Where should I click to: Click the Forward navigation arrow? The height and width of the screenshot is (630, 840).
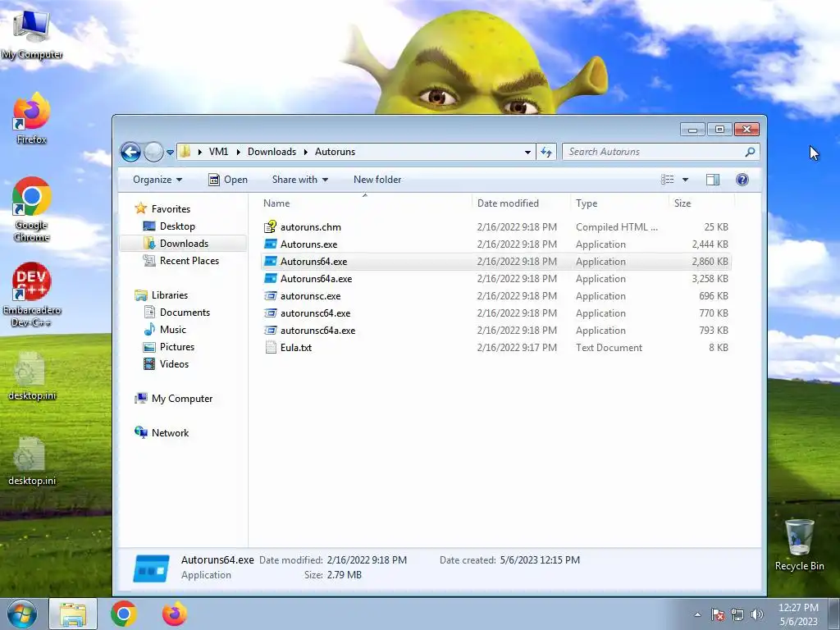pyautogui.click(x=153, y=152)
